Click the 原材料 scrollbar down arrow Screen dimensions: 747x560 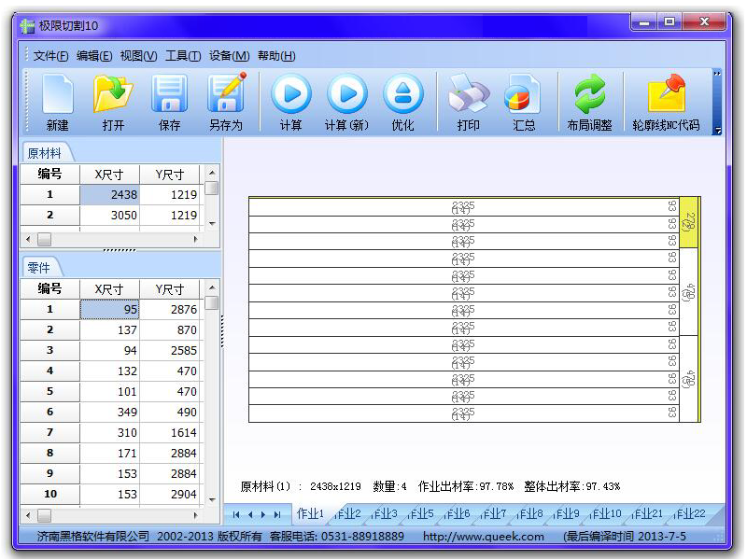[212, 224]
